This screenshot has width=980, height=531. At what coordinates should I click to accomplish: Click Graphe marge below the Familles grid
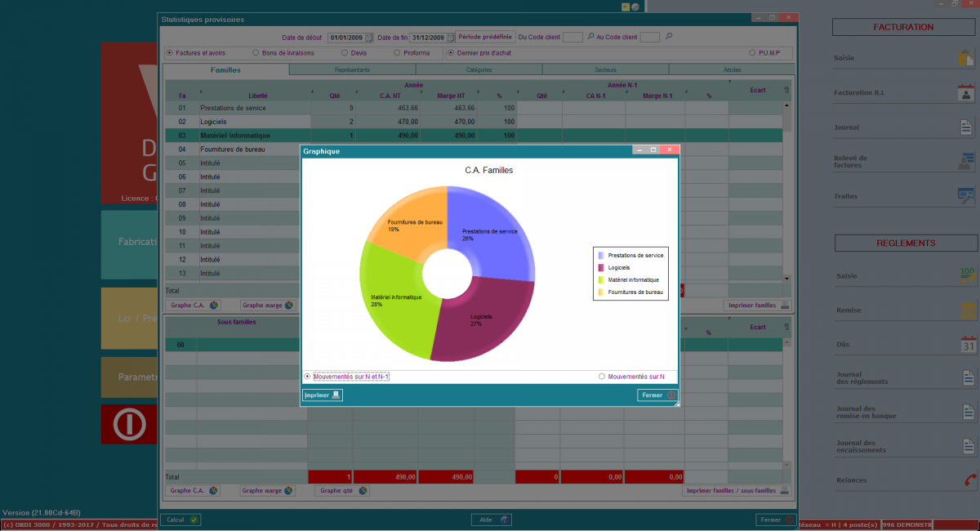click(x=266, y=306)
